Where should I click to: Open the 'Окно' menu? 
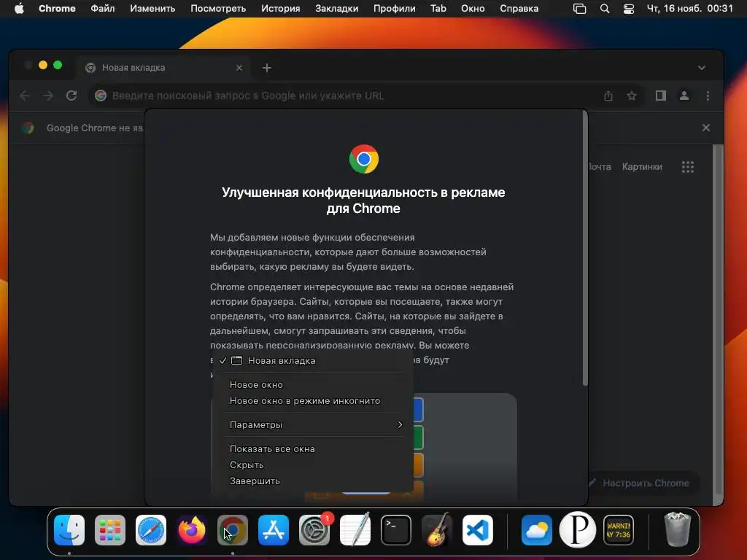point(473,8)
